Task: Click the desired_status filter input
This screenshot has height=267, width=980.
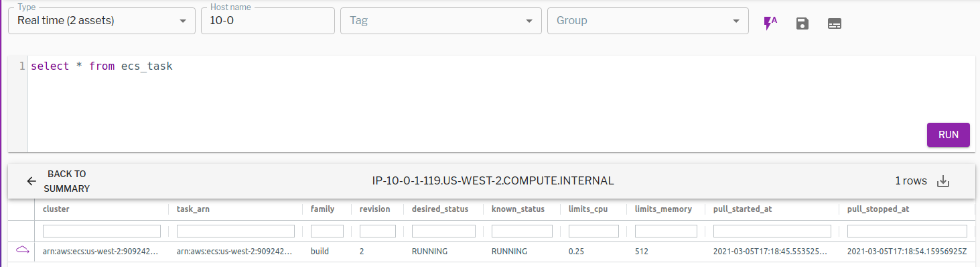Action: click(443, 231)
